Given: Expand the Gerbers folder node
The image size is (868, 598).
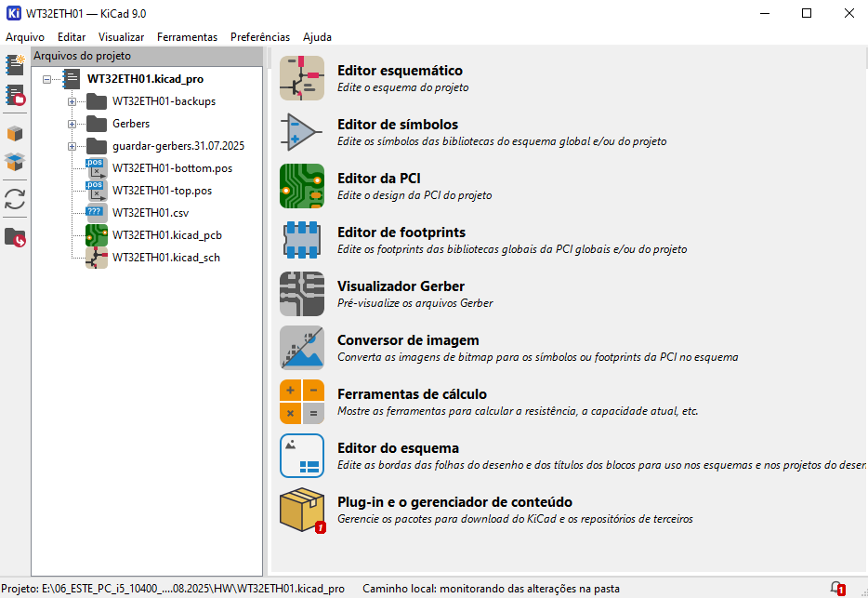Looking at the screenshot, I should 72,124.
